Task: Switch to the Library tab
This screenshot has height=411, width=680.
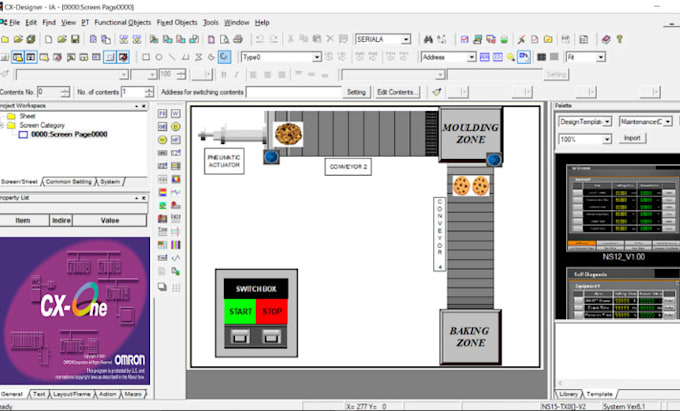Action: click(568, 394)
